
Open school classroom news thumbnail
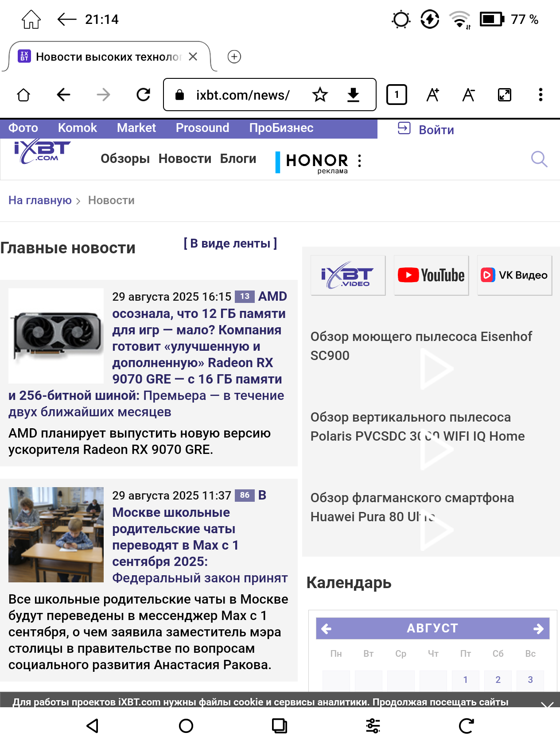click(x=56, y=535)
